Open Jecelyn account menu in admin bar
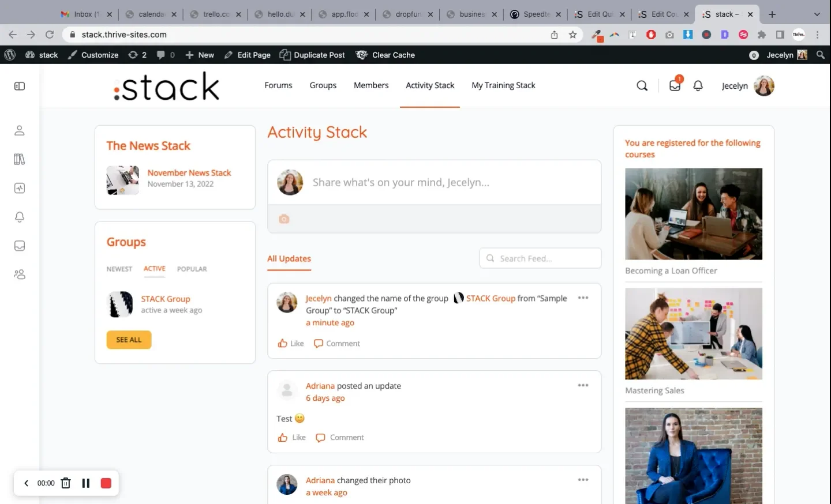831x504 pixels. [x=787, y=55]
